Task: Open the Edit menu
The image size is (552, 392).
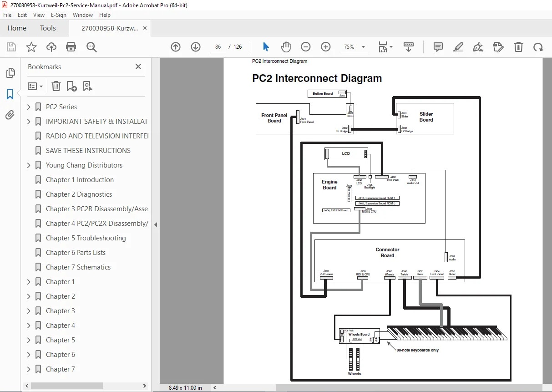Action: (22, 15)
